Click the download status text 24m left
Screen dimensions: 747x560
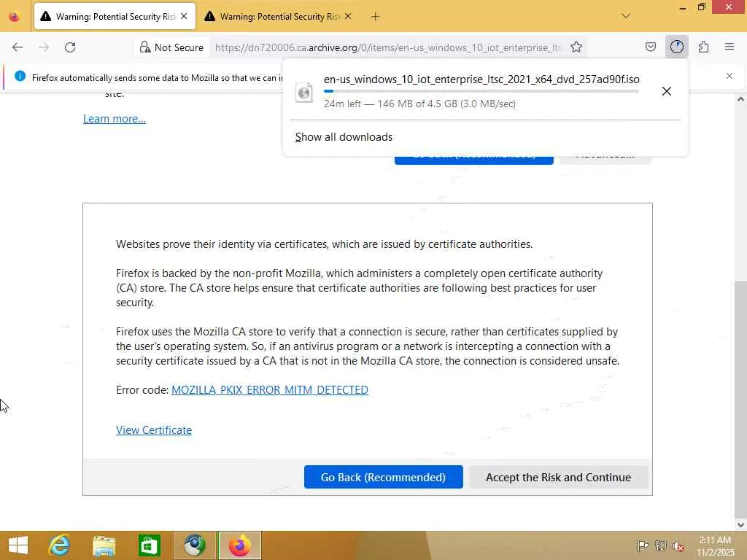tap(419, 104)
